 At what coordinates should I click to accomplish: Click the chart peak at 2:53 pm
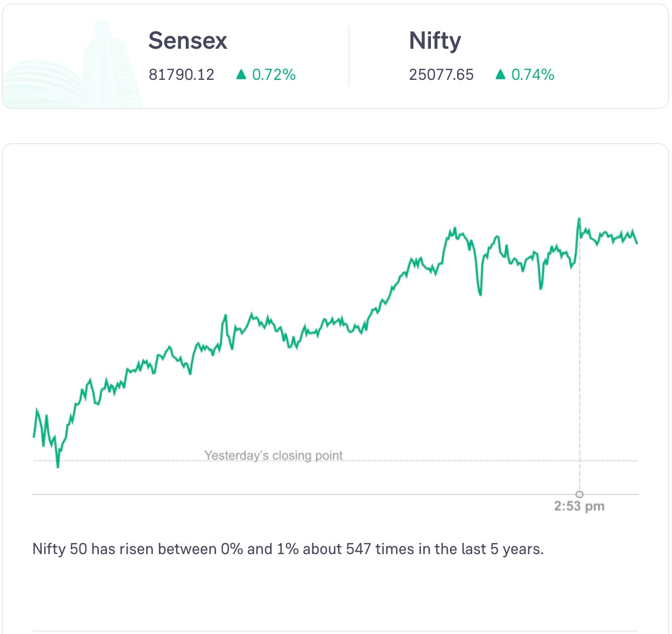pyautogui.click(x=579, y=219)
